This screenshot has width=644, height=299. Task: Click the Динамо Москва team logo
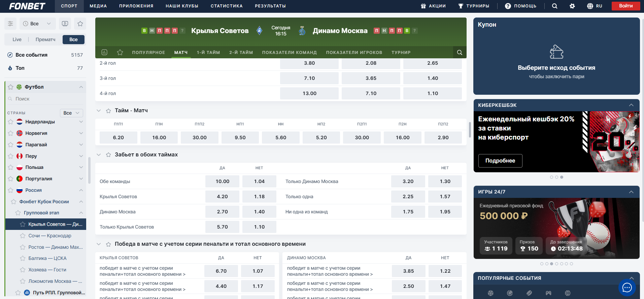tap(302, 31)
